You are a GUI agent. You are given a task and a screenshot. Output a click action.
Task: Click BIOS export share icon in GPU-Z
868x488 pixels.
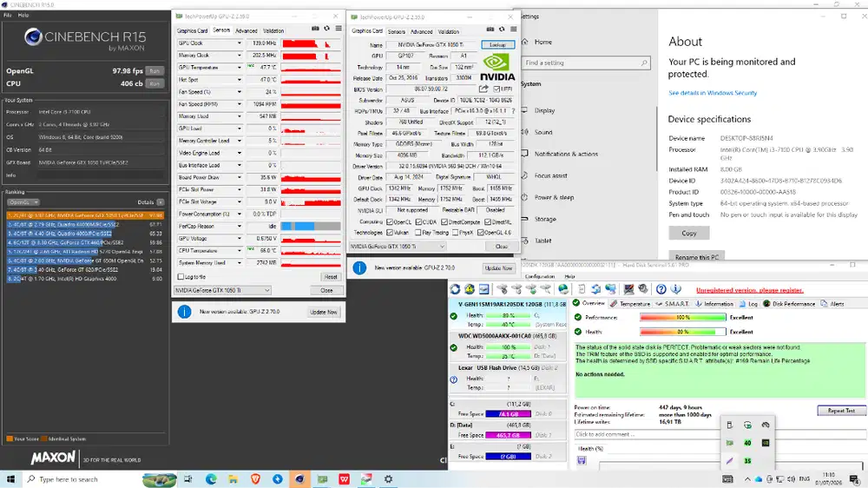click(483, 89)
